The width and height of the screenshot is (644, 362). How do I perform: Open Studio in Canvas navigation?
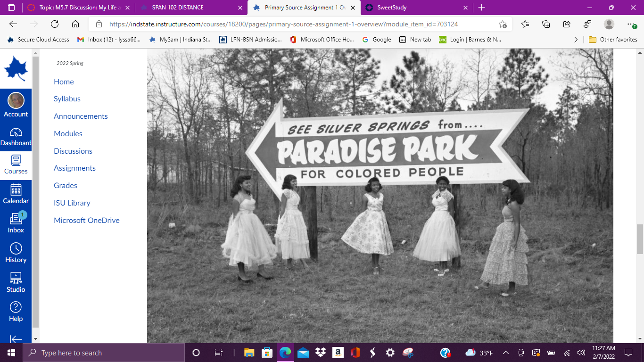coord(16,283)
